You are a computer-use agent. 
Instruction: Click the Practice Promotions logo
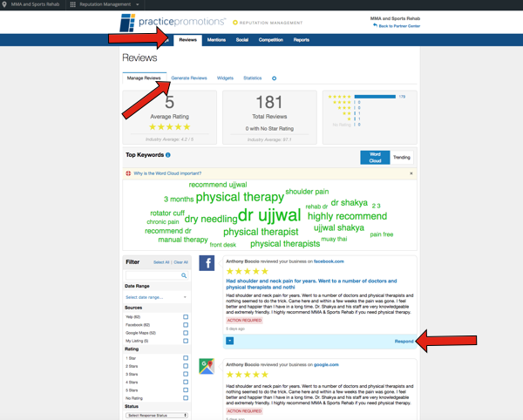(173, 23)
